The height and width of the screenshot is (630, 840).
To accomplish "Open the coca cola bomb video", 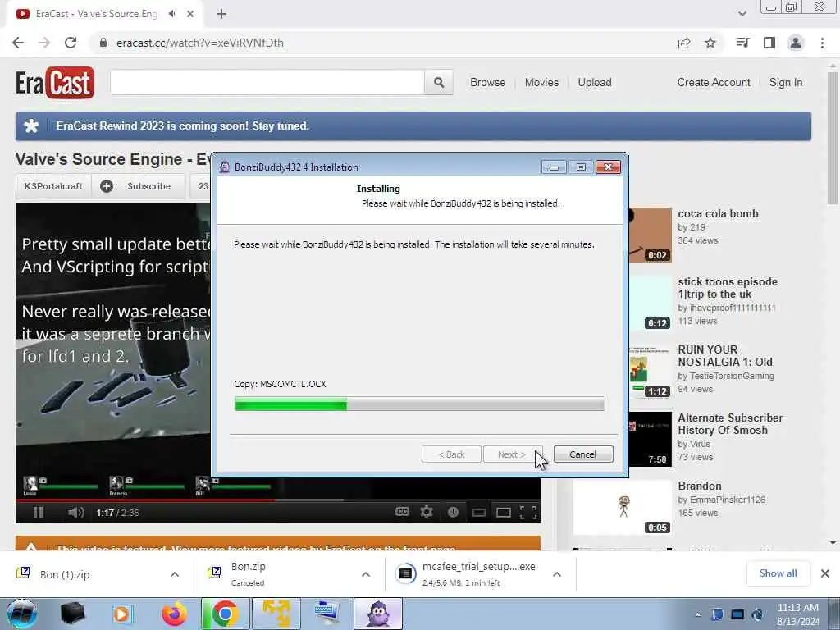I will point(718,214).
